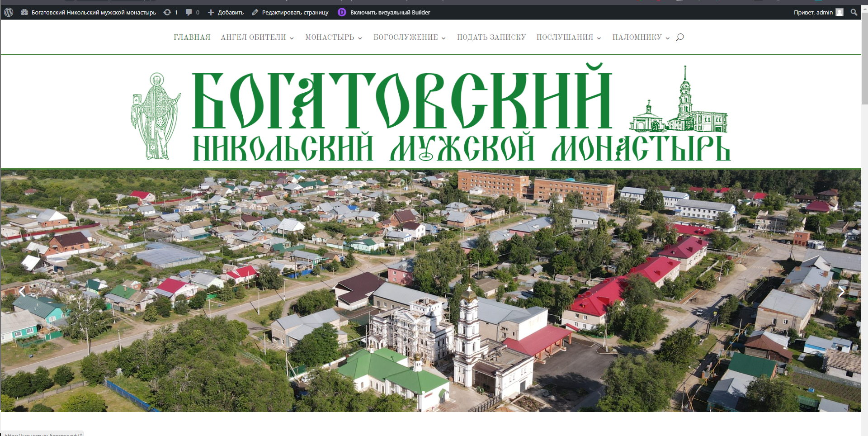The image size is (868, 436).
Task: Expand the МОНАСТЫРЬ dropdown menu
Action: tap(333, 38)
